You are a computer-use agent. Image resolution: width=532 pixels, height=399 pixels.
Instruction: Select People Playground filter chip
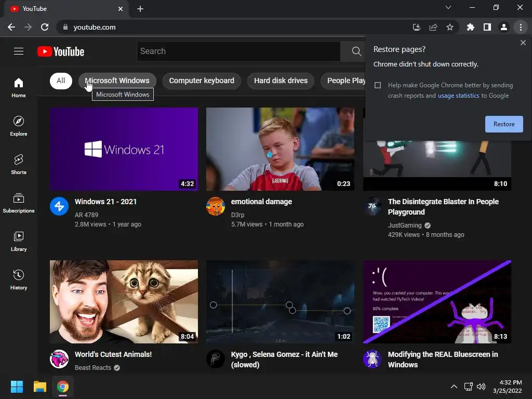343,81
